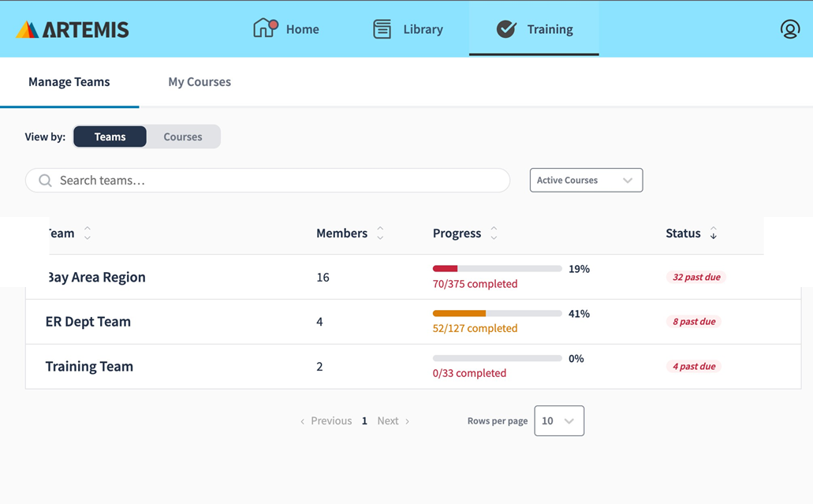
Task: Expand the Rows per page dropdown
Action: coord(558,421)
